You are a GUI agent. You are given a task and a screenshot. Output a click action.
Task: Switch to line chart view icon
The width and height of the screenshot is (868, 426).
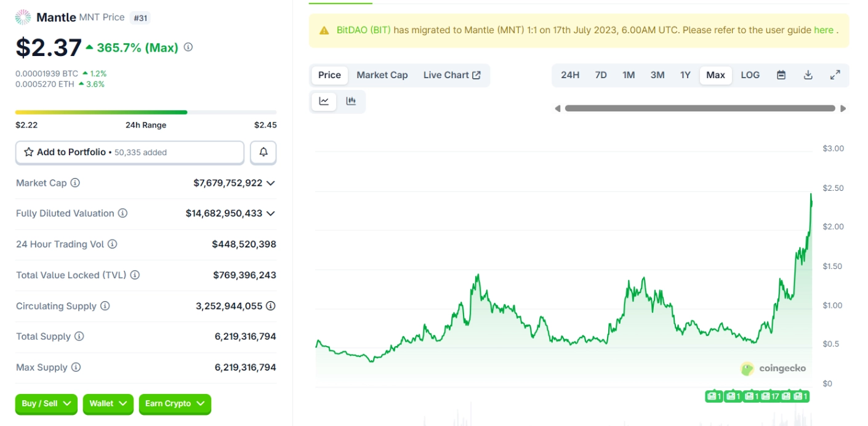coord(324,102)
